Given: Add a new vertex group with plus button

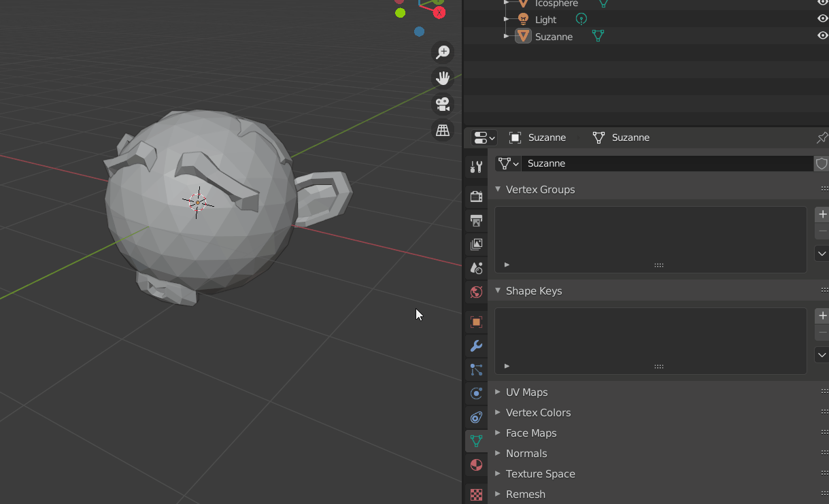Looking at the screenshot, I should coord(822,214).
